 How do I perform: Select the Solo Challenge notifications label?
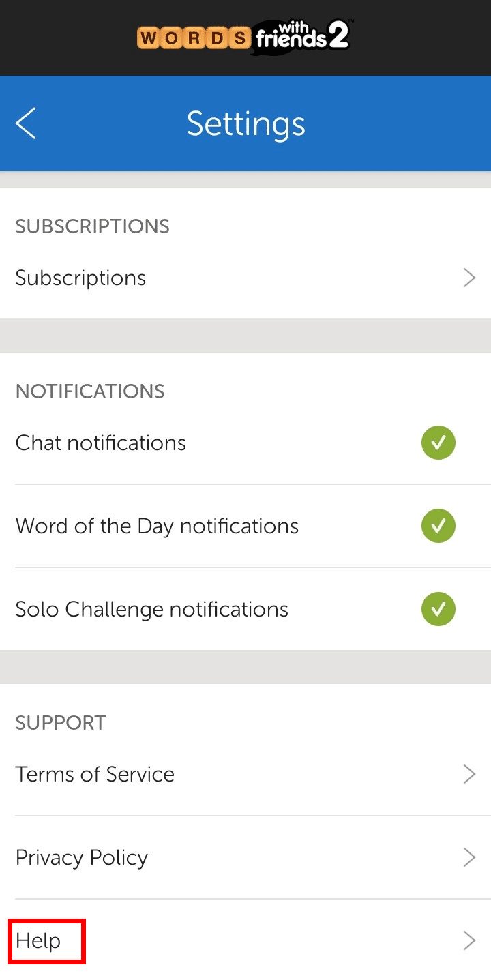coord(151,609)
